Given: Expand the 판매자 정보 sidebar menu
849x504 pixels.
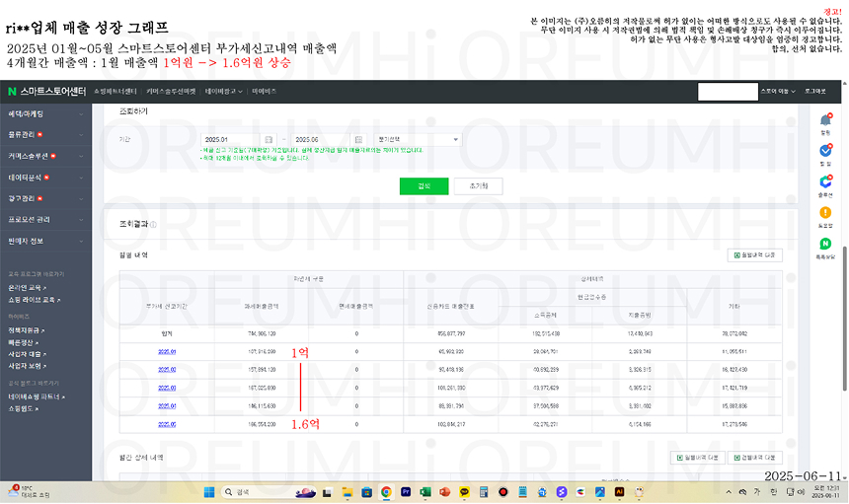Looking at the screenshot, I should (45, 242).
